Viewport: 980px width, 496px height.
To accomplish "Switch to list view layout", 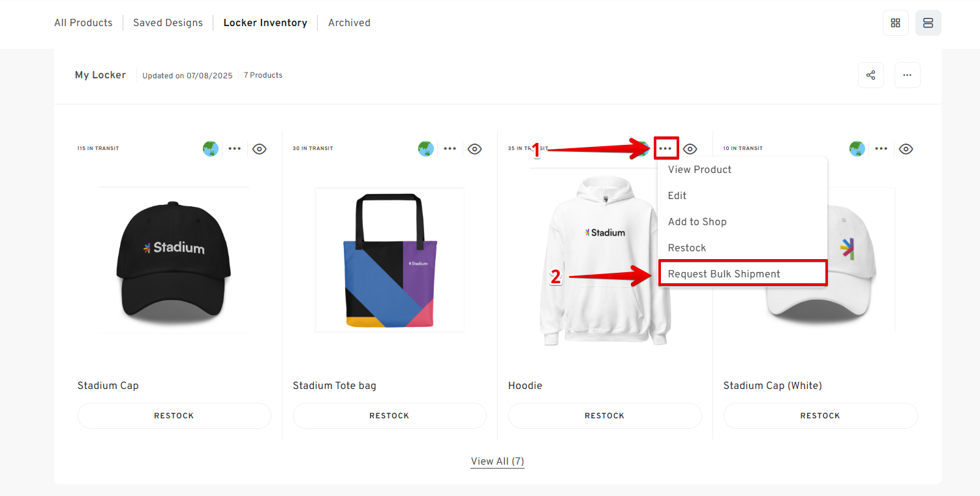I will [x=928, y=23].
